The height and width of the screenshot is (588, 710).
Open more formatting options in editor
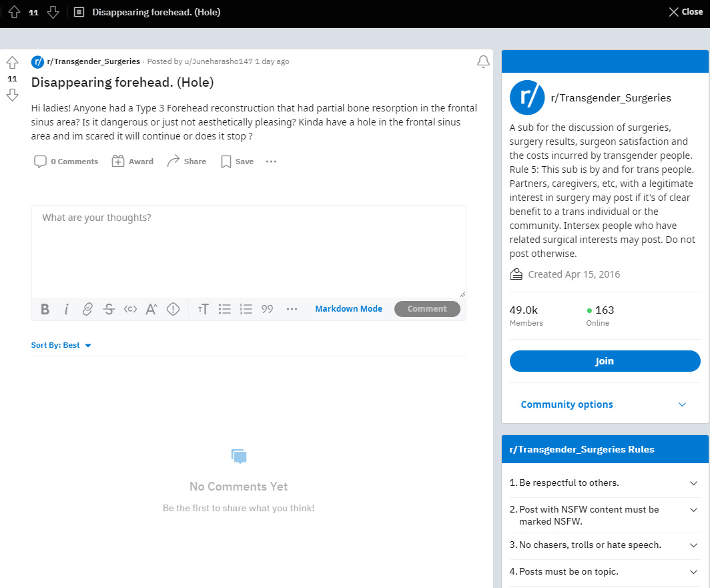point(292,309)
